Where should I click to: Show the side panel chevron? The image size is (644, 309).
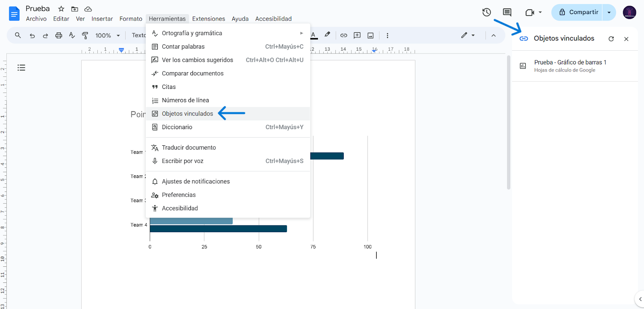coord(640,299)
